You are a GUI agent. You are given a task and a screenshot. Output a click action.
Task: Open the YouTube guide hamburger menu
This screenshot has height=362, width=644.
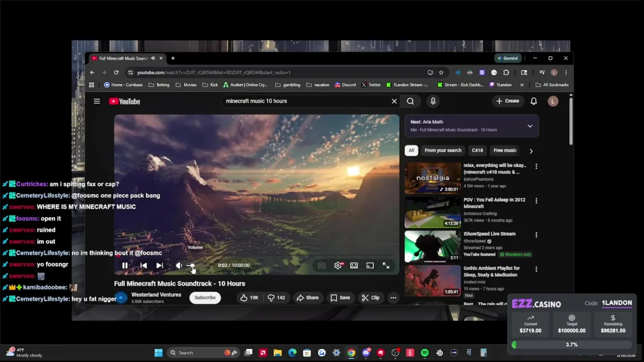(97, 101)
